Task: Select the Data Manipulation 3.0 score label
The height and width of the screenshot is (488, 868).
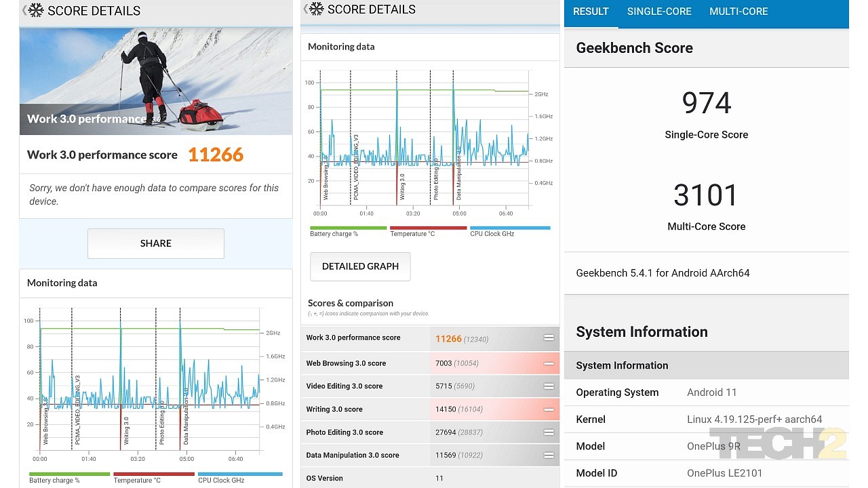Action: 353,455
